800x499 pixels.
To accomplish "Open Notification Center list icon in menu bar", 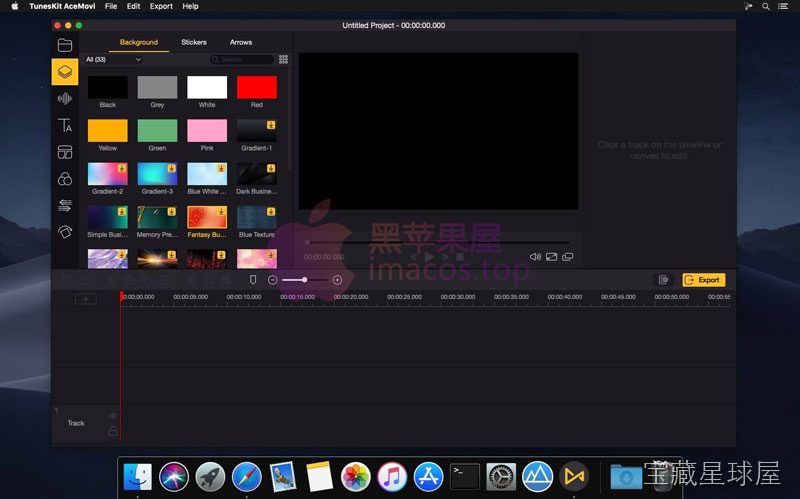I will point(783,6).
